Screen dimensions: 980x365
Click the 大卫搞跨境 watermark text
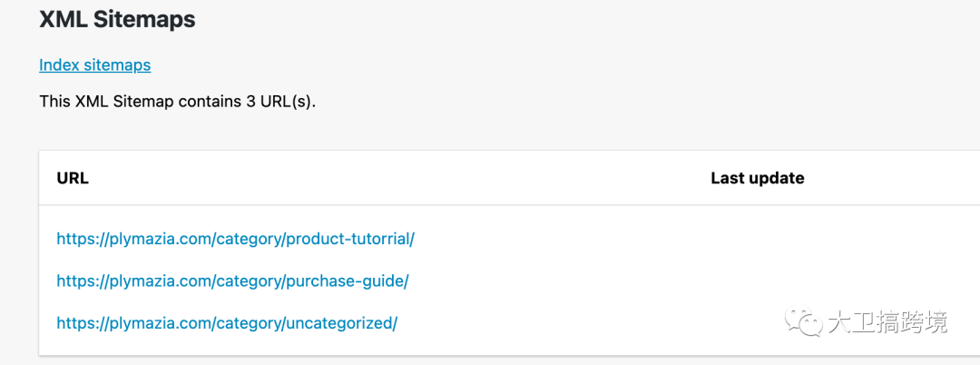pos(887,322)
